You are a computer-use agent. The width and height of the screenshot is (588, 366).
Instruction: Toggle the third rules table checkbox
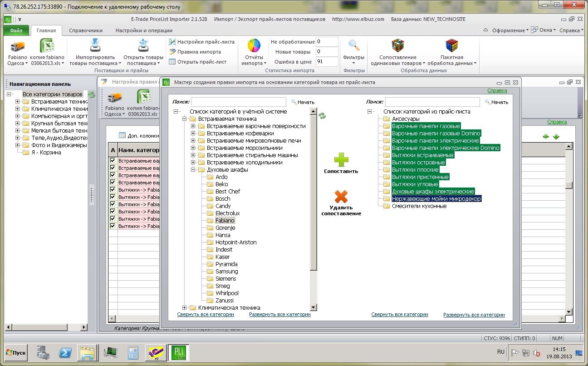click(113, 175)
